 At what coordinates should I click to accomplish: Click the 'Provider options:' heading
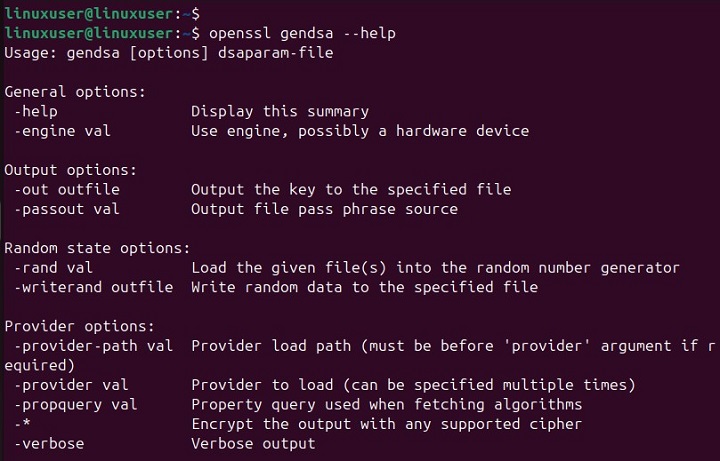[80, 326]
